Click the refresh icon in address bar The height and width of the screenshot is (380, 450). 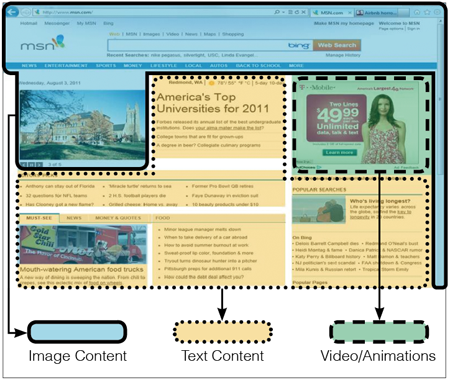pyautogui.click(x=297, y=12)
